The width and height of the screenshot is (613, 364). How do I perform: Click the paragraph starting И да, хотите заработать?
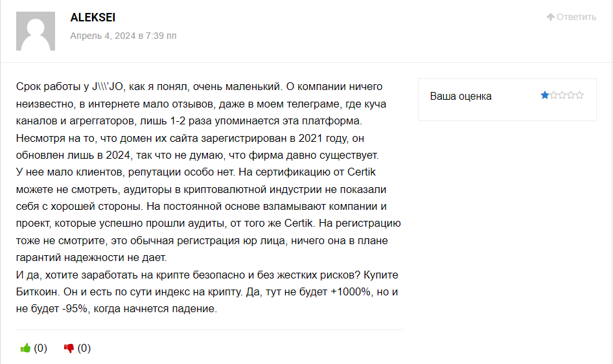[x=207, y=291]
